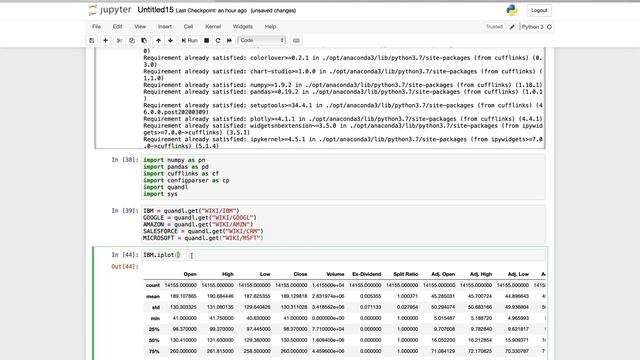Open the Widgets menu

pos(243,27)
